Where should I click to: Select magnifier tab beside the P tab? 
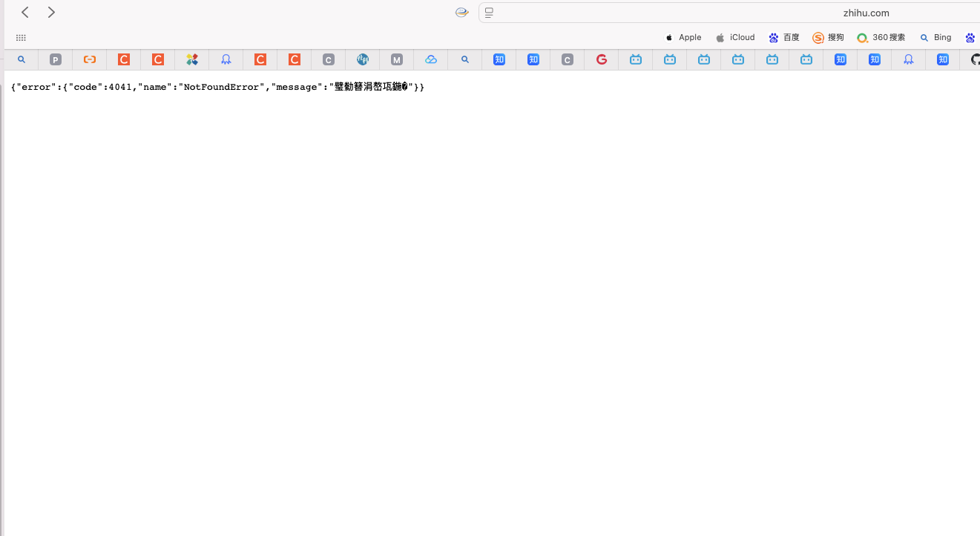tap(22, 59)
